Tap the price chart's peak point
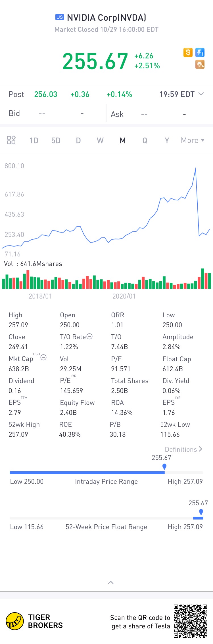Viewport: 213px width, 644px height. 196,168
